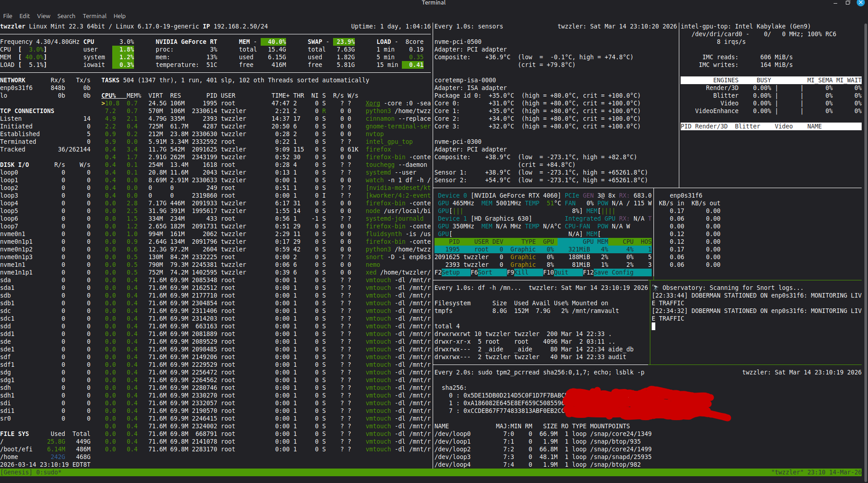Select the touchegg --daemon process row
Viewport: 868px width, 483px height.
click(x=266, y=165)
